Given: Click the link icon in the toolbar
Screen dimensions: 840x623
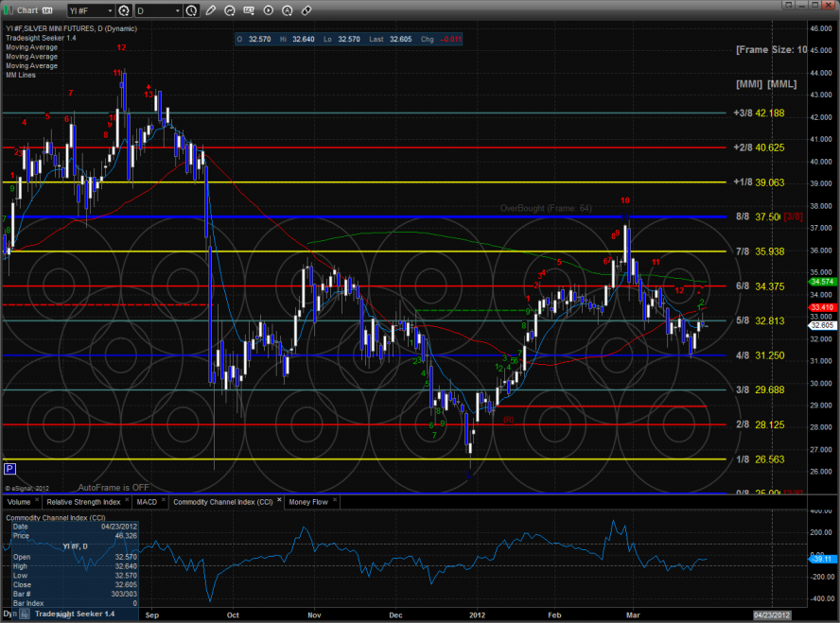Looking at the screenshot, I should 306,11.
